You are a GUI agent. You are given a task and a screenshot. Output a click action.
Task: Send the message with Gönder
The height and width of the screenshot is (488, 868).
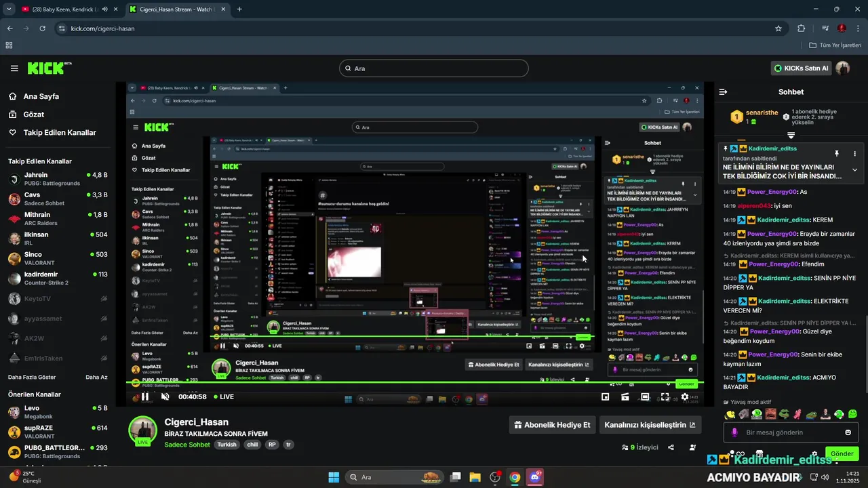point(842,453)
